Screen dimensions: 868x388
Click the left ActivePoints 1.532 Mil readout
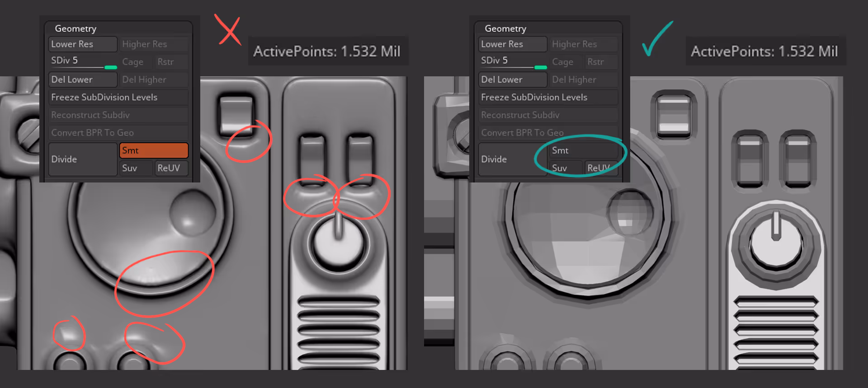(x=328, y=51)
